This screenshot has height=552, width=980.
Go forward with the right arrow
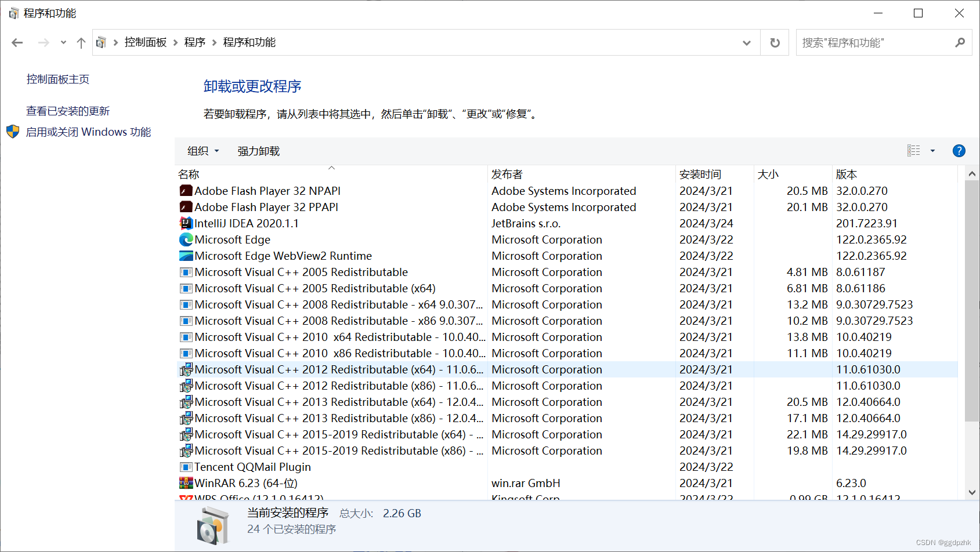[44, 42]
